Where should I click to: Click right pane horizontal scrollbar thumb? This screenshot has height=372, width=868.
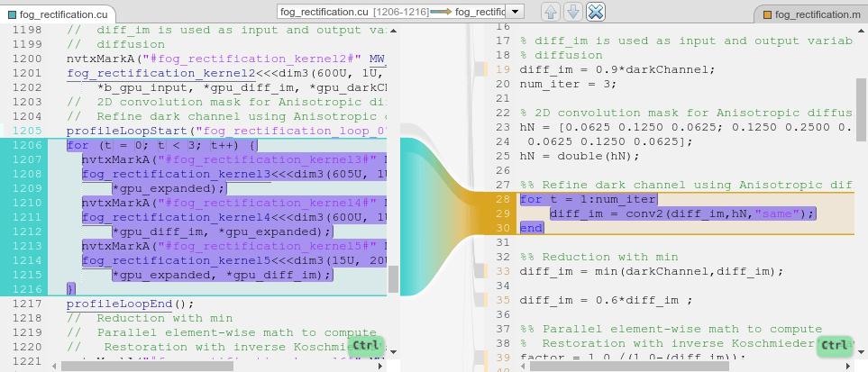[x=629, y=366]
